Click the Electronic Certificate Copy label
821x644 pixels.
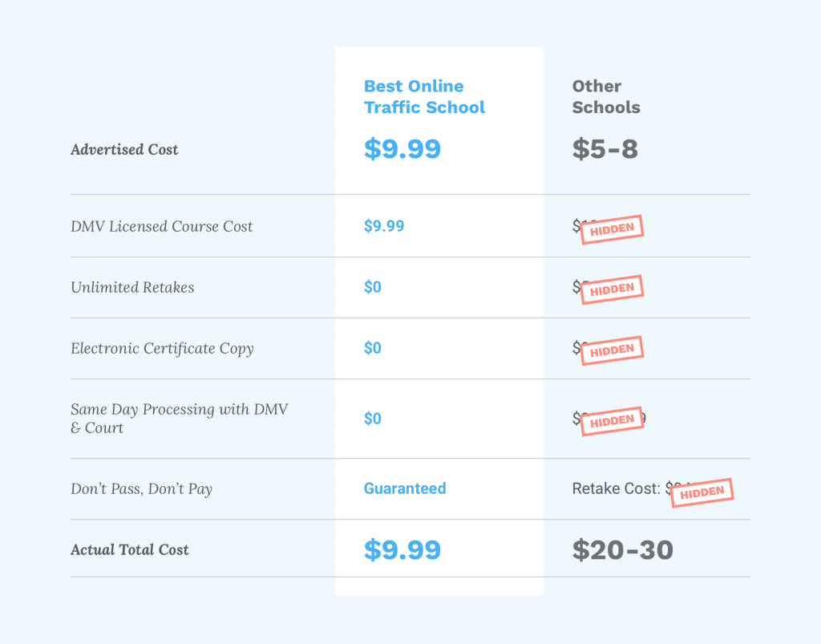pyautogui.click(x=162, y=349)
